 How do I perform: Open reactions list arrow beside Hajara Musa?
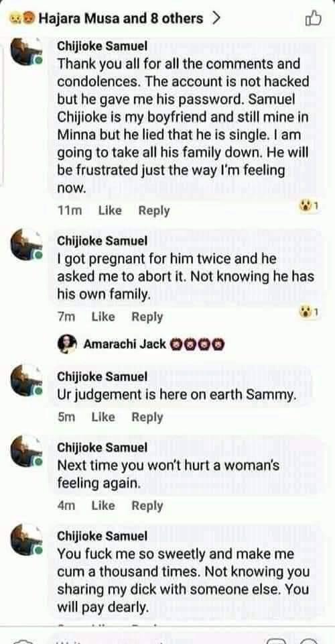pyautogui.click(x=216, y=18)
